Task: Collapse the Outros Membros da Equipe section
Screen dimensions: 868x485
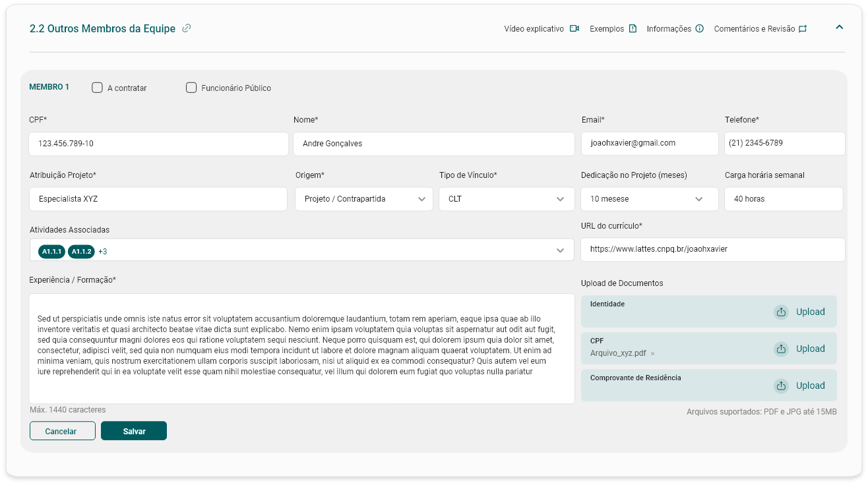Action: coord(840,28)
